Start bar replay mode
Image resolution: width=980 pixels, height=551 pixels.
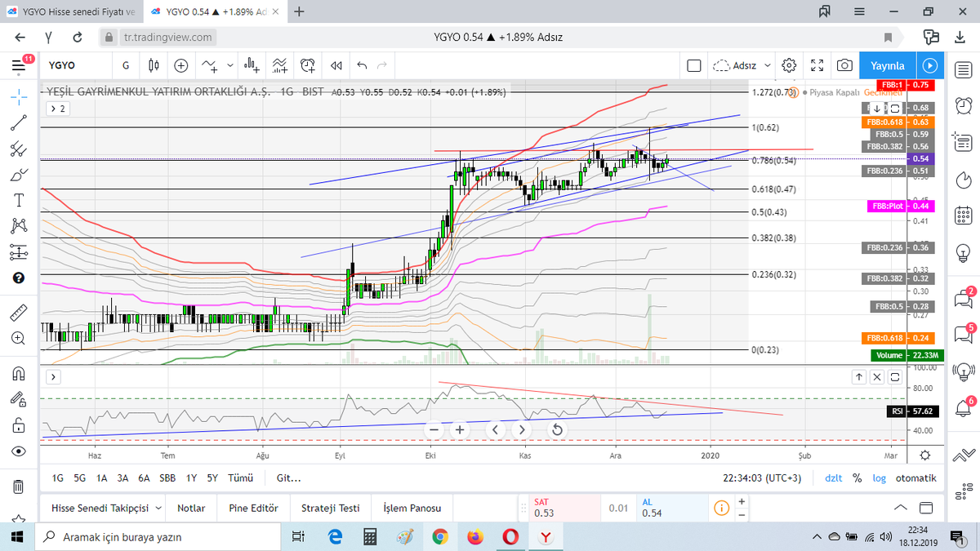[x=336, y=65]
